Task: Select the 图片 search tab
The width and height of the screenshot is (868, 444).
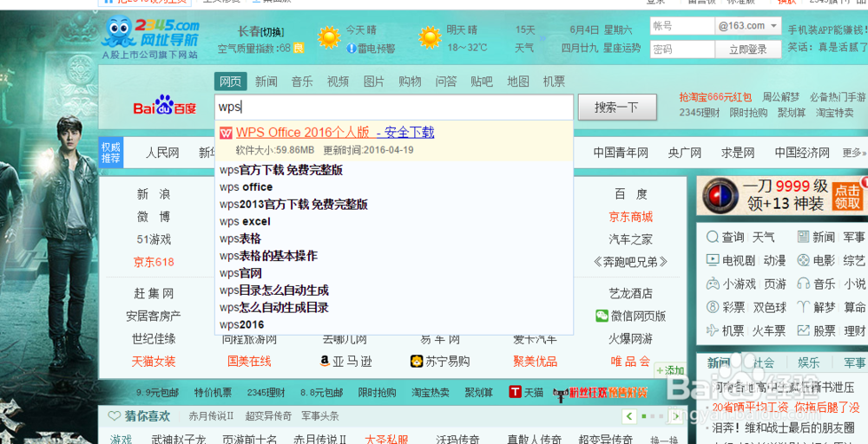Action: click(x=373, y=82)
